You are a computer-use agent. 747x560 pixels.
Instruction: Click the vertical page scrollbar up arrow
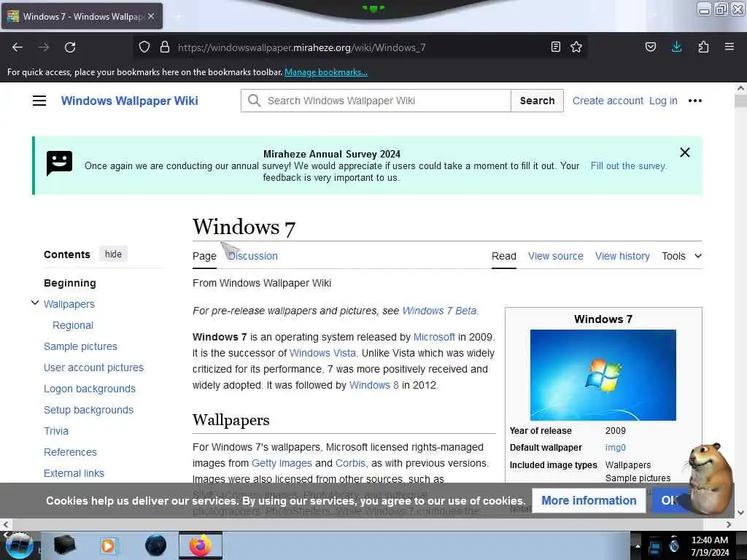(740, 88)
